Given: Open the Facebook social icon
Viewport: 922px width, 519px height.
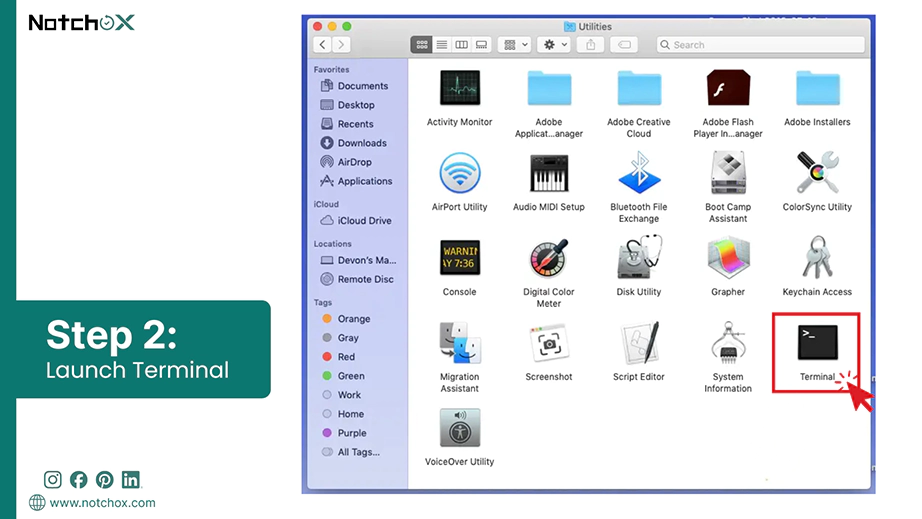Looking at the screenshot, I should 78,480.
